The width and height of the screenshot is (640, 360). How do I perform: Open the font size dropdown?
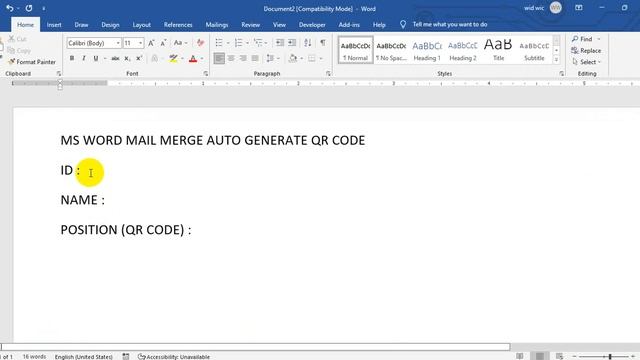(x=140, y=43)
